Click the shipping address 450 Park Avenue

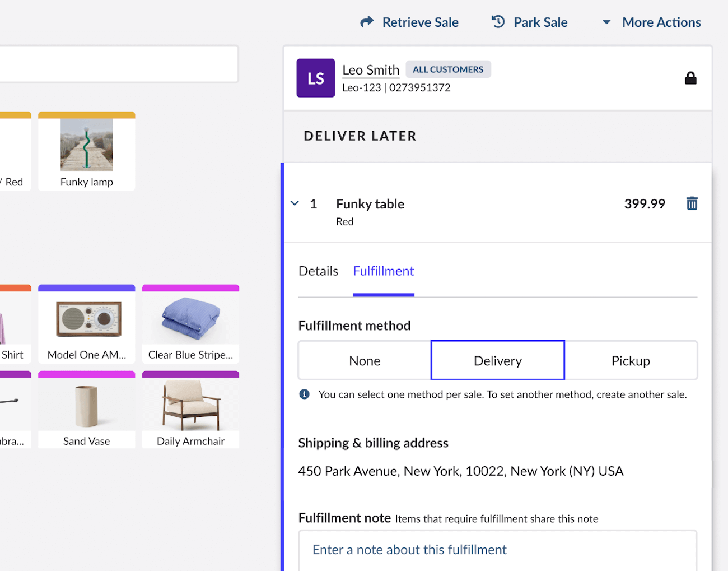[461, 471]
